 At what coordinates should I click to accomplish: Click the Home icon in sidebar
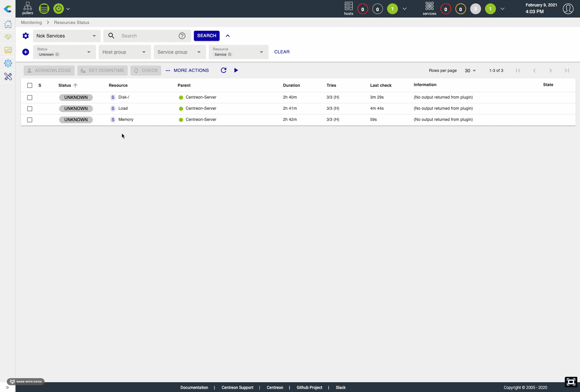(x=8, y=24)
